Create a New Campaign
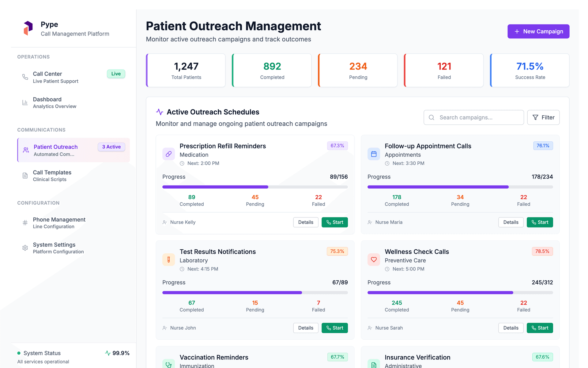 point(538,31)
